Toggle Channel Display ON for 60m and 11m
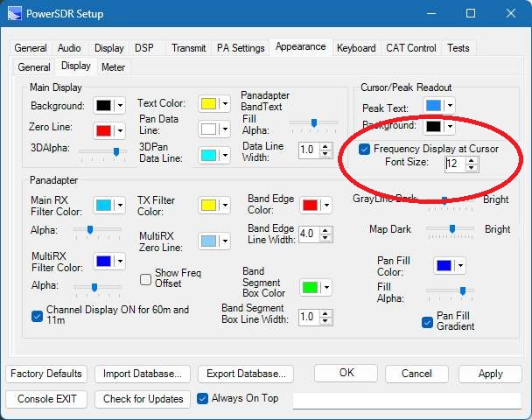Viewport: 532px width, 420px height. [x=37, y=316]
